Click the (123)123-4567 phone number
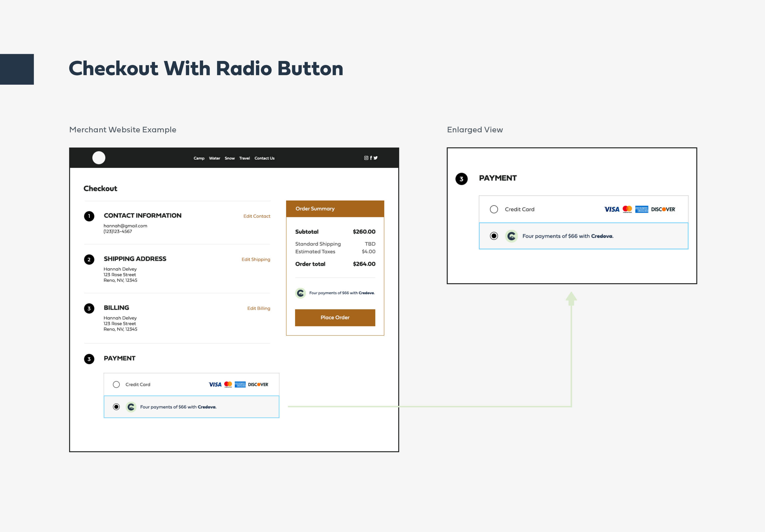765x532 pixels. click(118, 231)
